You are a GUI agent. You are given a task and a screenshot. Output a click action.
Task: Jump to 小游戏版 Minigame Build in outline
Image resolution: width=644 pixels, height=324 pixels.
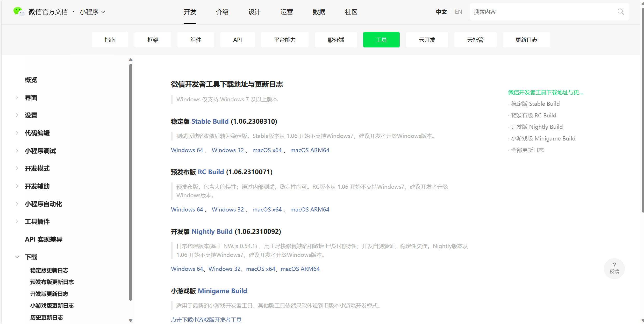[x=543, y=138]
